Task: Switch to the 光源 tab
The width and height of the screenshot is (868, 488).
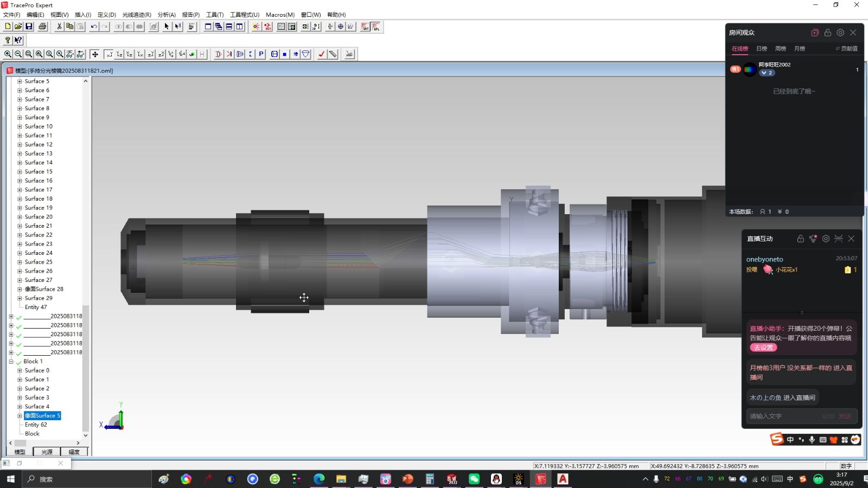Action: 46,452
